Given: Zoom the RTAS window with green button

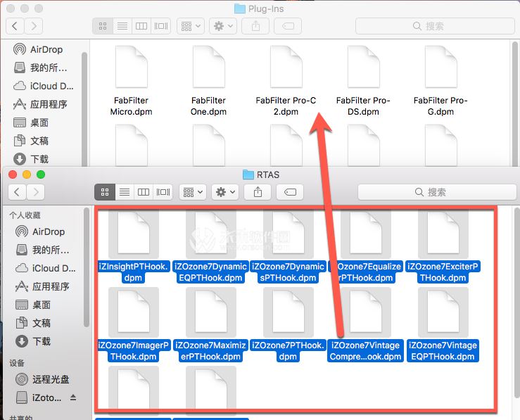Looking at the screenshot, I should pos(41,174).
